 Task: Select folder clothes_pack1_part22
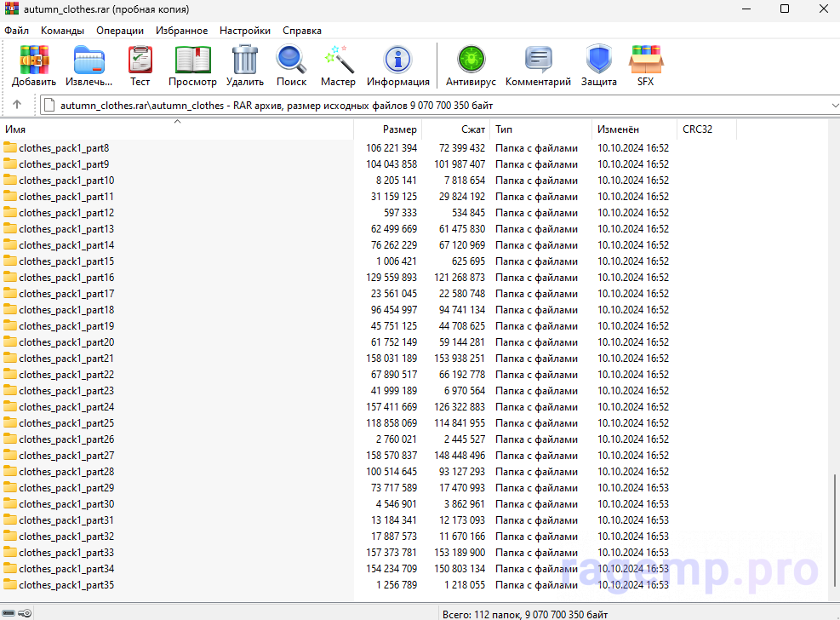coord(66,374)
